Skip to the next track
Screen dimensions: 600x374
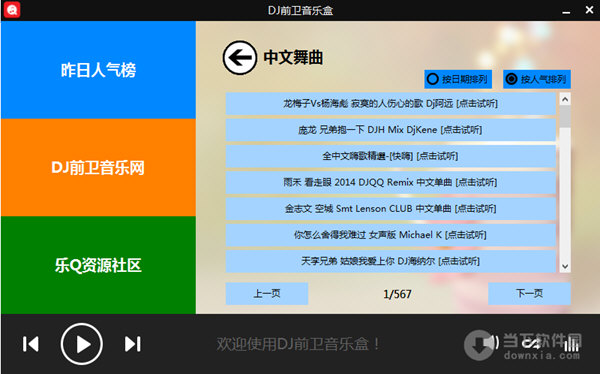pyautogui.click(x=133, y=344)
